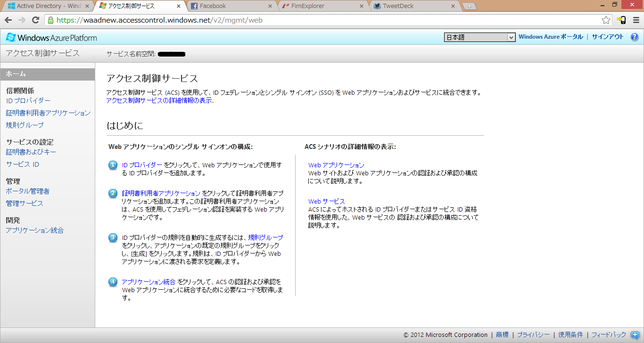Open 規則グループ in the sidebar
644x343 pixels.
[x=25, y=125]
